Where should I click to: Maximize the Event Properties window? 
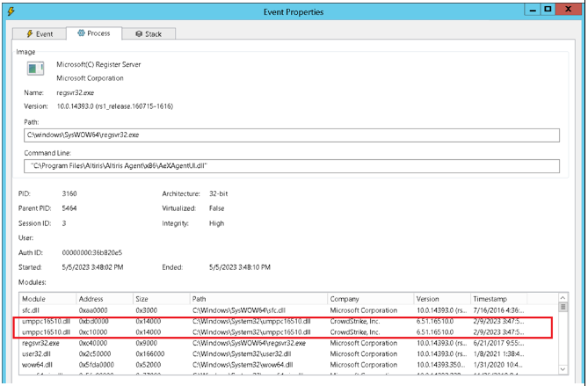tap(547, 11)
